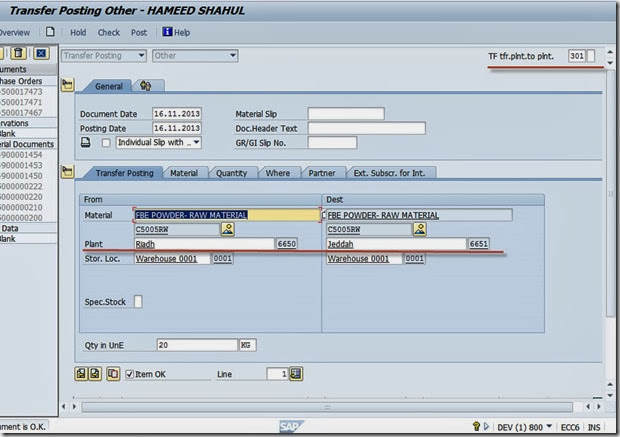Click the Hold button

coord(78,32)
